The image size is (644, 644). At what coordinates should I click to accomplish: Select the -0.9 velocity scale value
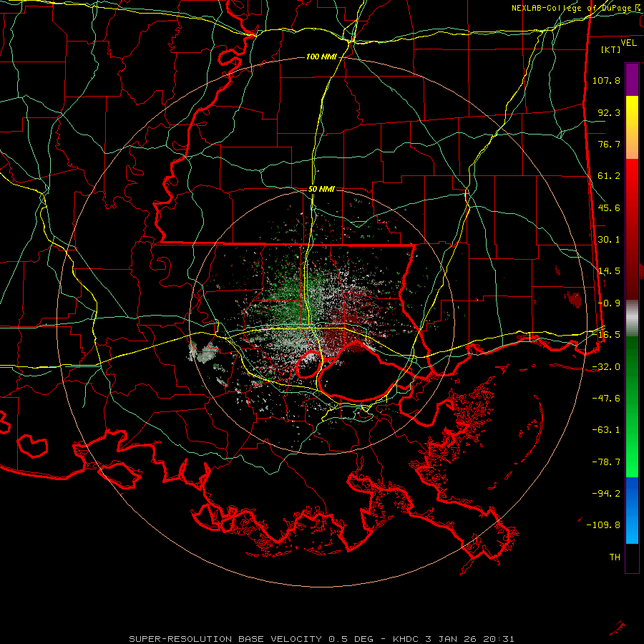(609, 303)
